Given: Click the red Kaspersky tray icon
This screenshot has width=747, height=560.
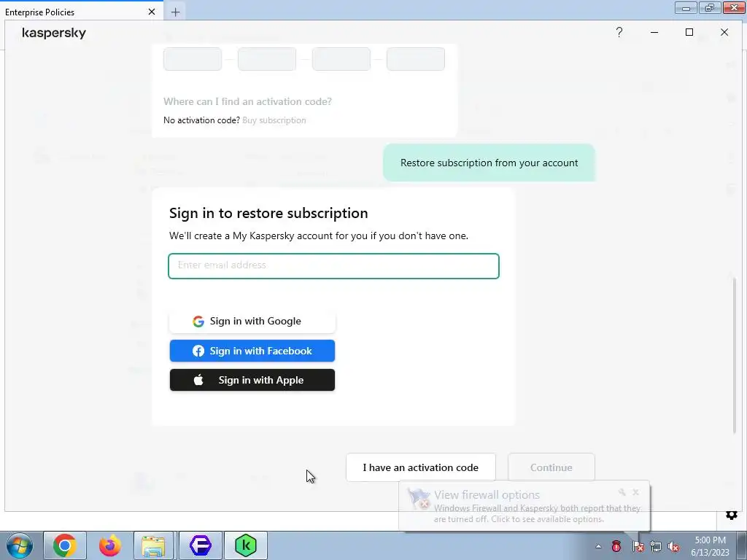Looking at the screenshot, I should pos(616,546).
